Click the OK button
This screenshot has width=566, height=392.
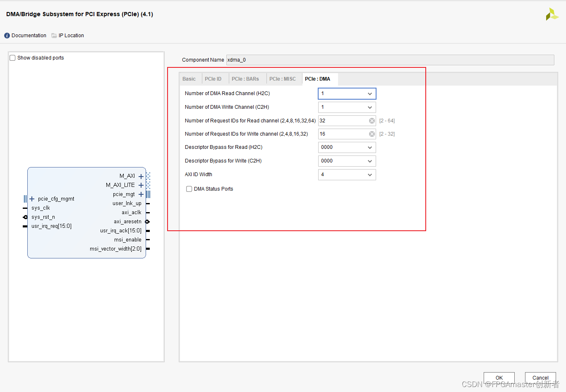coord(499,378)
